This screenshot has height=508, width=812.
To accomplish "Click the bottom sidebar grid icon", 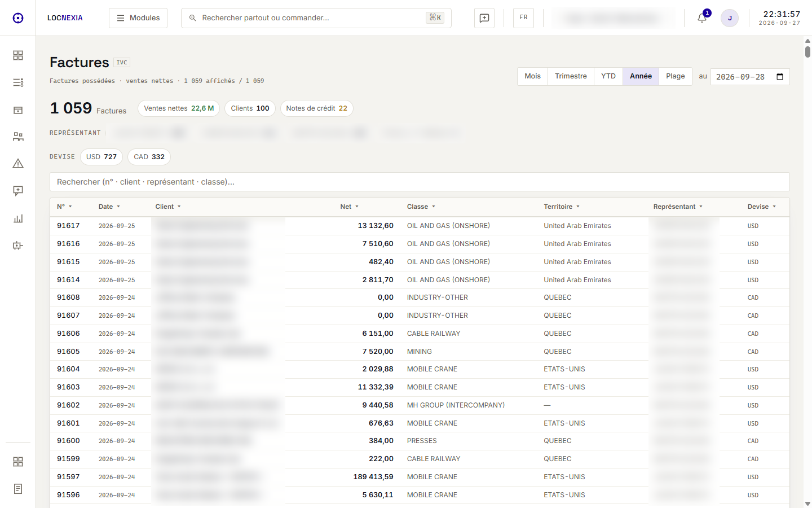I will (x=18, y=462).
